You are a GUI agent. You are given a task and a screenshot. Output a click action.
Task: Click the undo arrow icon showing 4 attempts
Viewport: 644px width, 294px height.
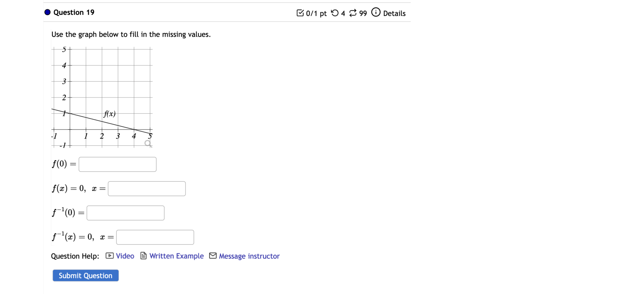[x=335, y=13]
